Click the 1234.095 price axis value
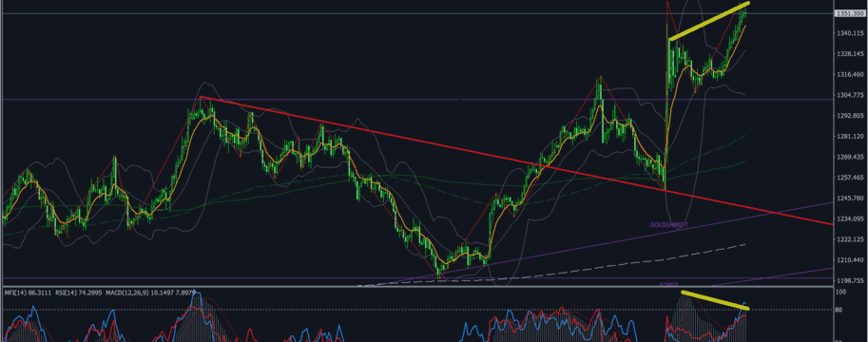Viewport: 868px width, 342px height. [849, 219]
